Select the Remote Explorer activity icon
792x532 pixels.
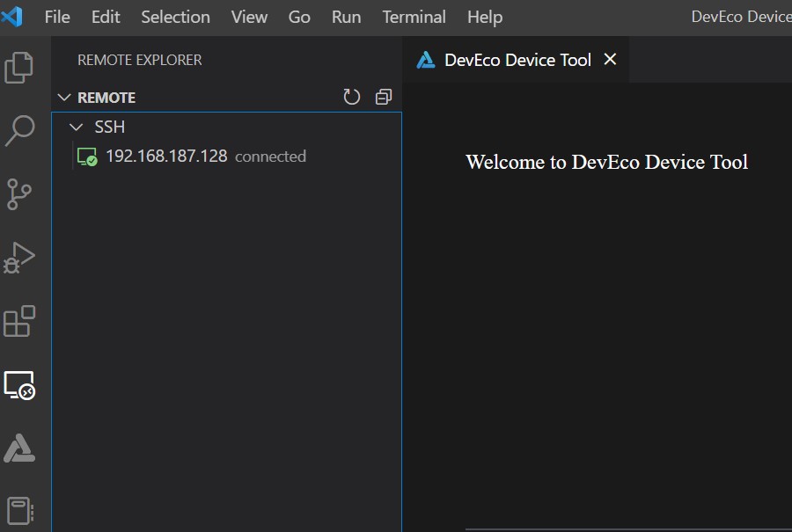pos(19,385)
